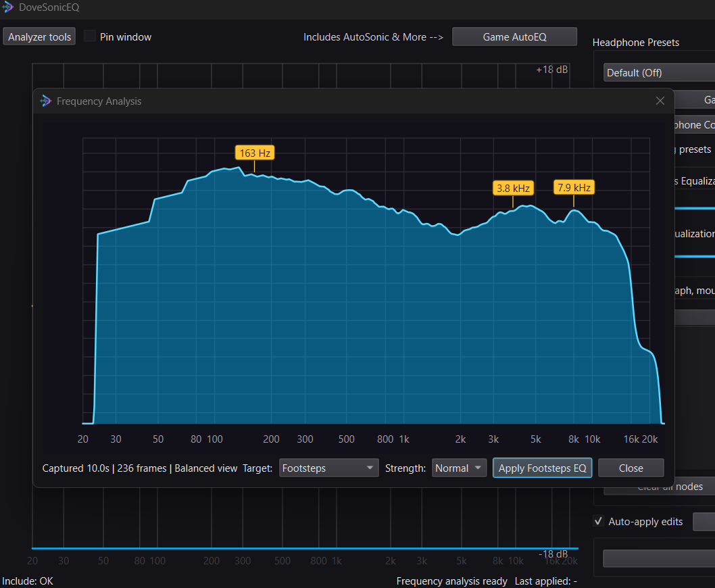
Task: Click the dropdown arrow on the Footsteps combo
Action: click(370, 468)
